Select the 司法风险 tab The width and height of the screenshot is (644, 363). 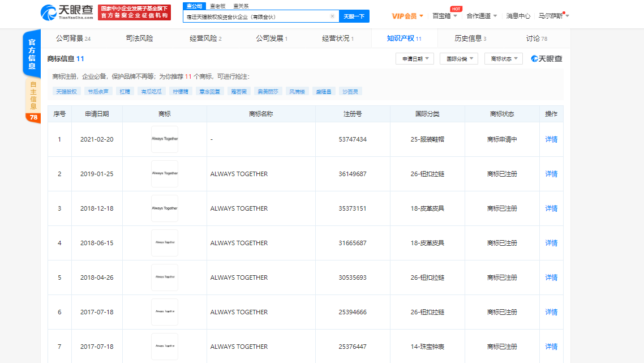click(139, 39)
